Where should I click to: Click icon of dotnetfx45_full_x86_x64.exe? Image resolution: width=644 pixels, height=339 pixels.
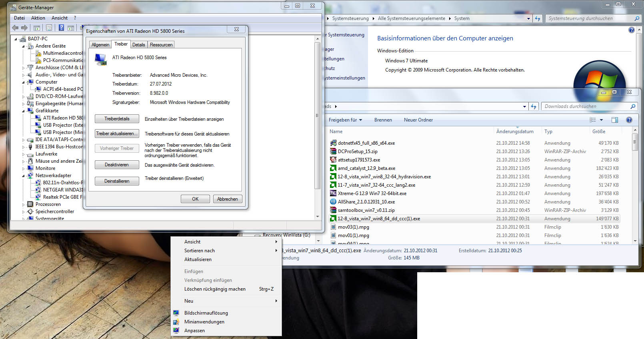(x=333, y=143)
